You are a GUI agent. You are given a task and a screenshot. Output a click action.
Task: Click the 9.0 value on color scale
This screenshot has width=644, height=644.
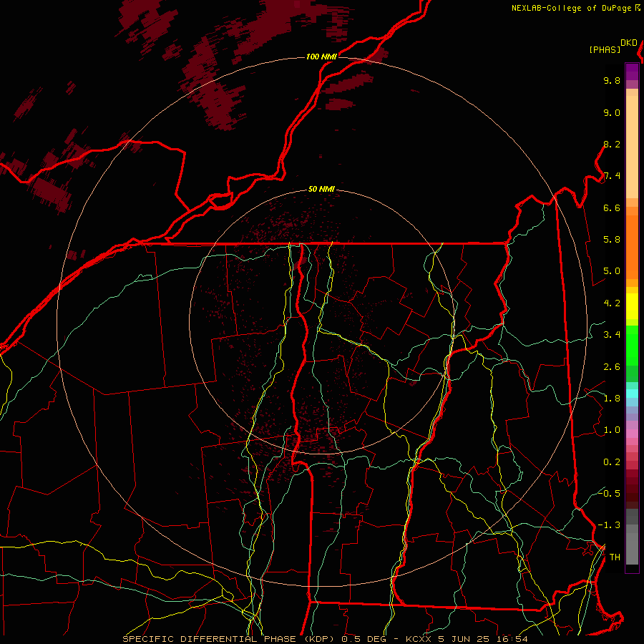coord(612,113)
